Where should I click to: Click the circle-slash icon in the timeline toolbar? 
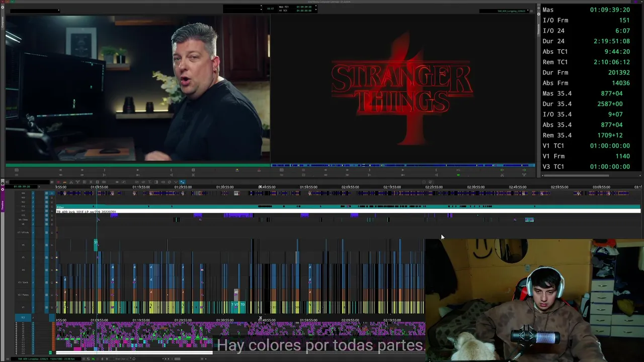169,182
